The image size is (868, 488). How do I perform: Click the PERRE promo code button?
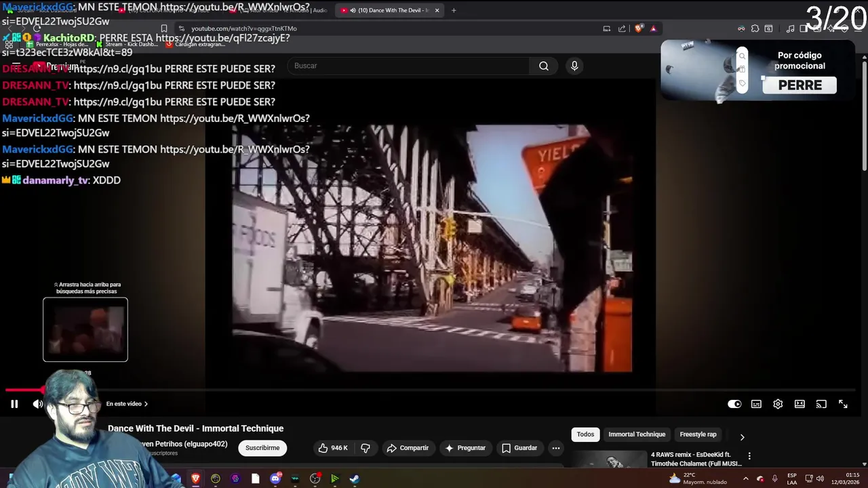pyautogui.click(x=800, y=85)
